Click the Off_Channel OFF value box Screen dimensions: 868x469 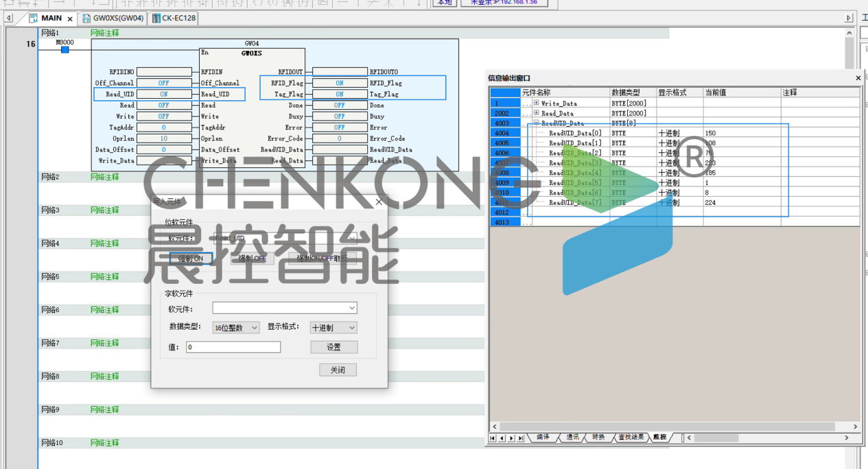click(164, 83)
